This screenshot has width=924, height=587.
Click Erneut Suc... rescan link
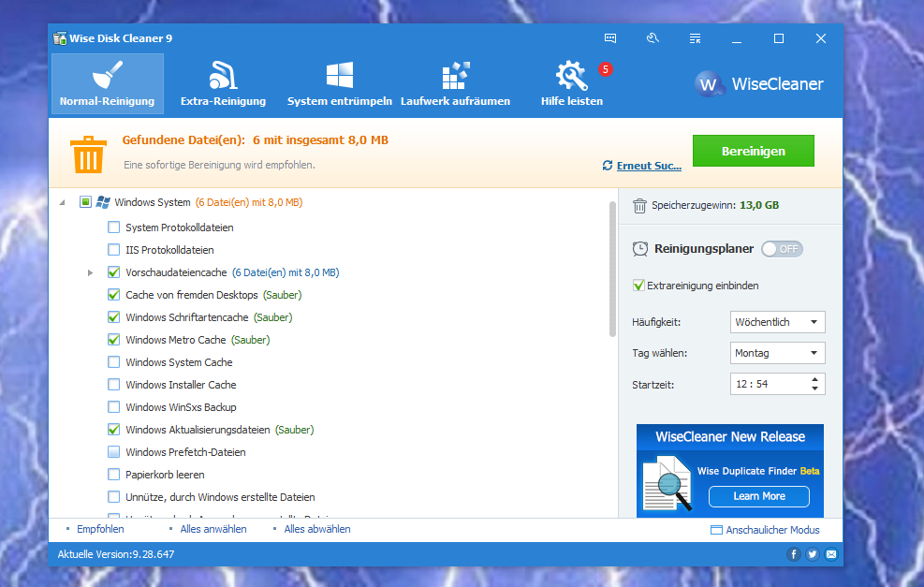pyautogui.click(x=649, y=166)
